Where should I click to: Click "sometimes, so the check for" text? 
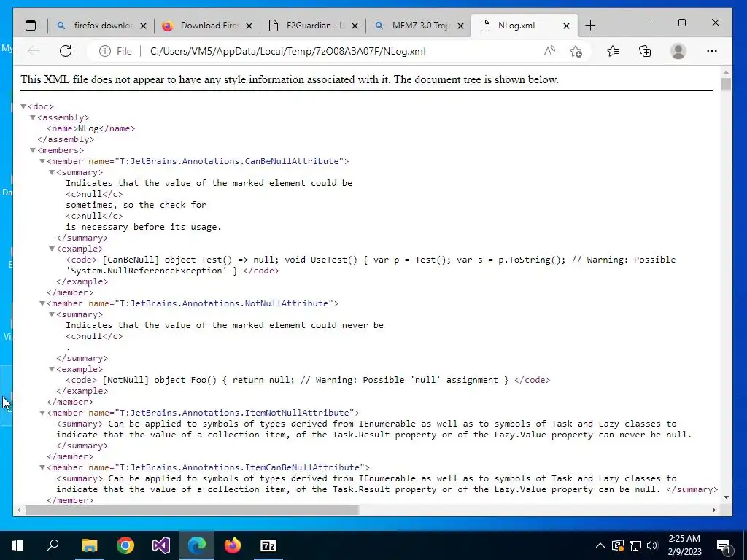pos(136,205)
